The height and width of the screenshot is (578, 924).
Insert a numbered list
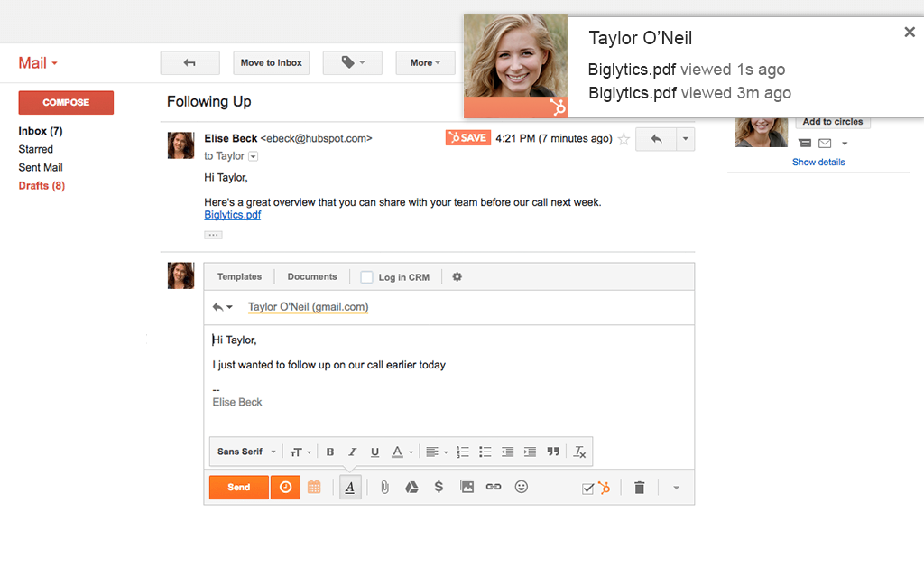point(463,452)
